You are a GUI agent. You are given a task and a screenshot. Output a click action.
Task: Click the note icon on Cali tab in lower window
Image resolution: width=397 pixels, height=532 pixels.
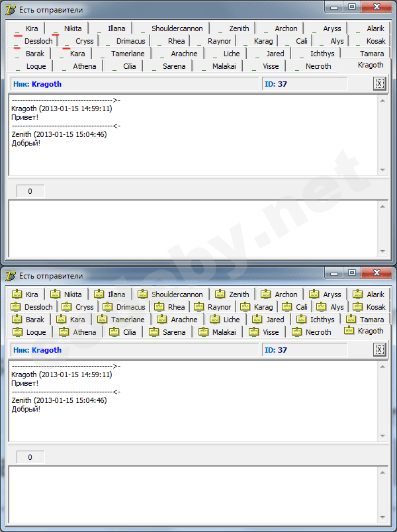click(x=287, y=306)
